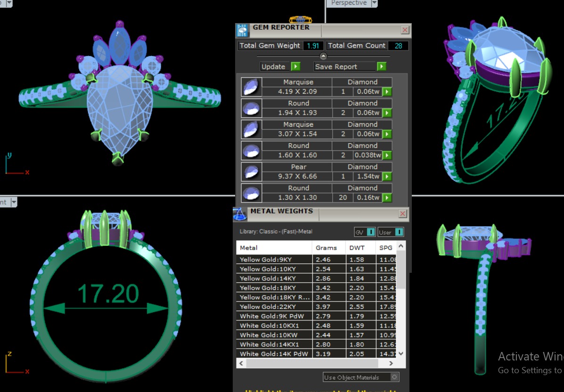
Task: Click the Total Gem Count value 28
Action: [398, 46]
